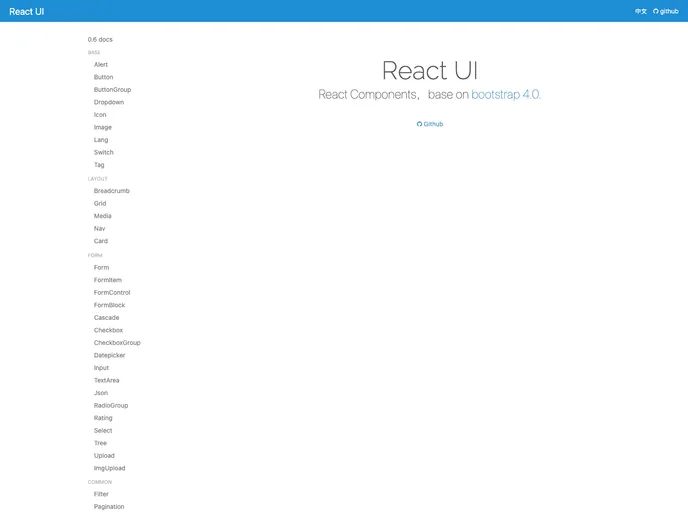
Task: Select the Grid sidebar item
Action: pos(100,204)
